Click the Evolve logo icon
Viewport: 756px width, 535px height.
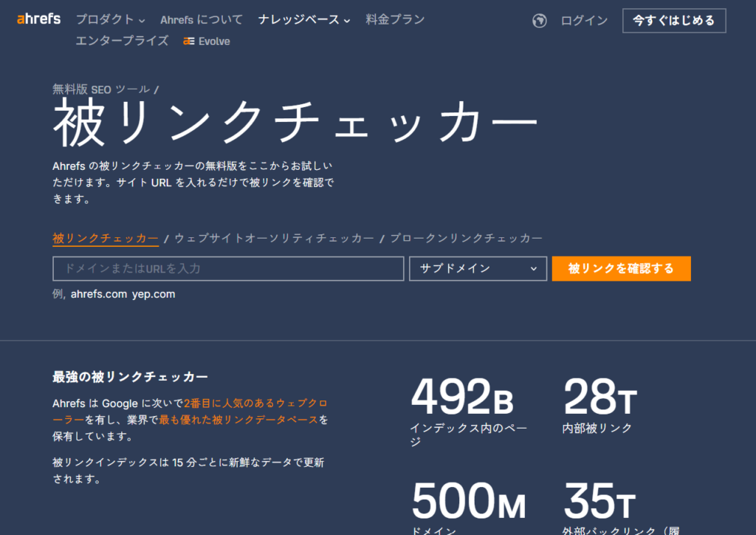coord(188,41)
